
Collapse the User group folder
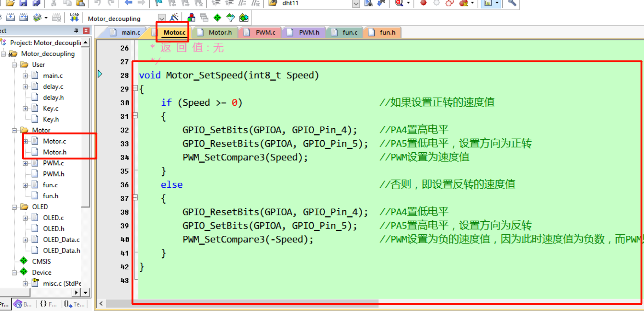[x=14, y=65]
